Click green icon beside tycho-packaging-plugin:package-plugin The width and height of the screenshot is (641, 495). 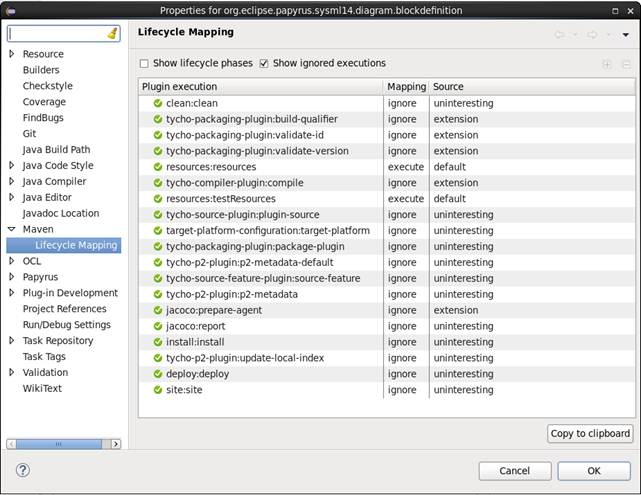tap(158, 247)
